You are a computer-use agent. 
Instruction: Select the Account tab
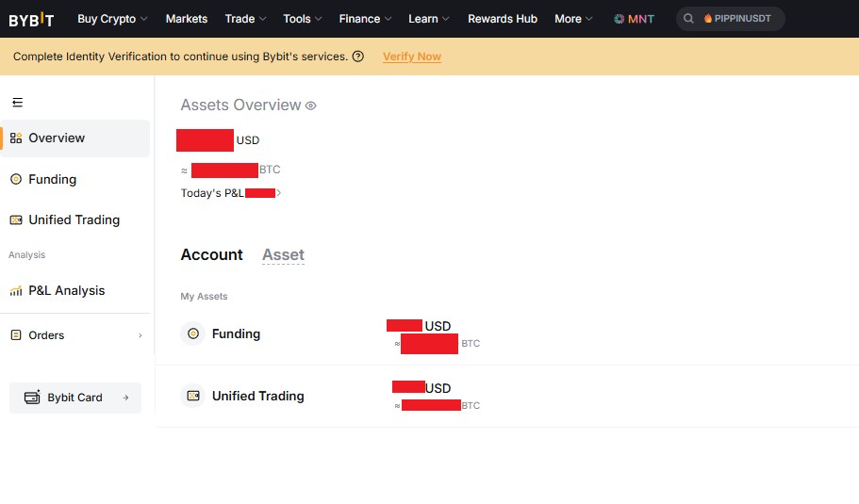pyautogui.click(x=211, y=254)
